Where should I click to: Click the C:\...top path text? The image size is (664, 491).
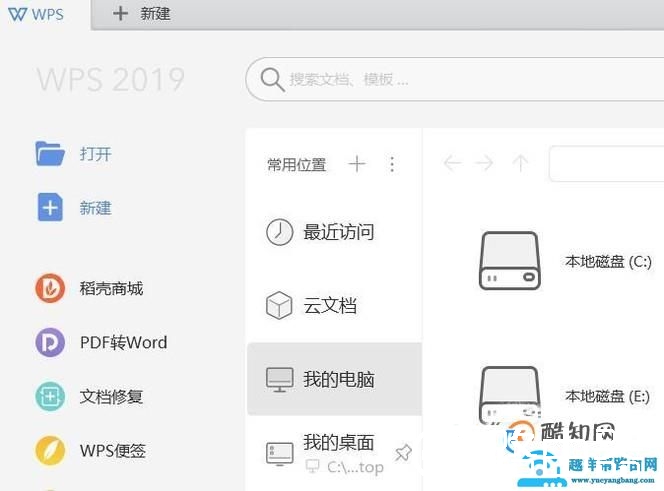click(355, 467)
